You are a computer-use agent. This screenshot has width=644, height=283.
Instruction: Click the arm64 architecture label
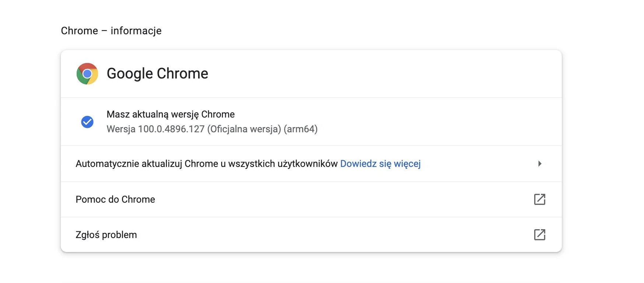point(301,129)
